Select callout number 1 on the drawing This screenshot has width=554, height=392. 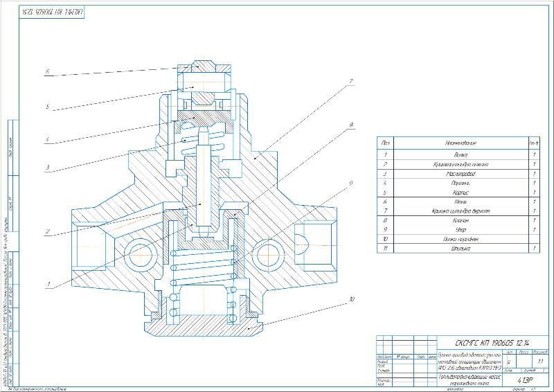(48, 284)
